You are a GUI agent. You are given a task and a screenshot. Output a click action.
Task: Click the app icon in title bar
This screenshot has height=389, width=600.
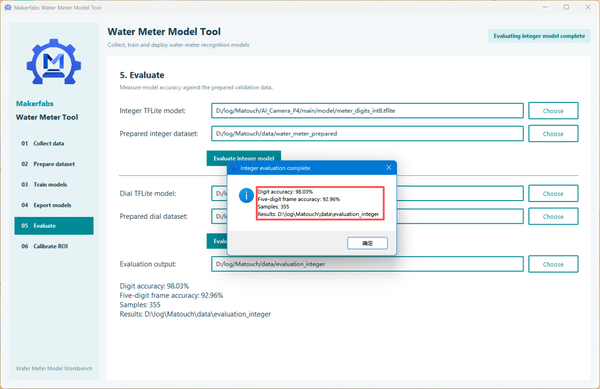click(8, 7)
